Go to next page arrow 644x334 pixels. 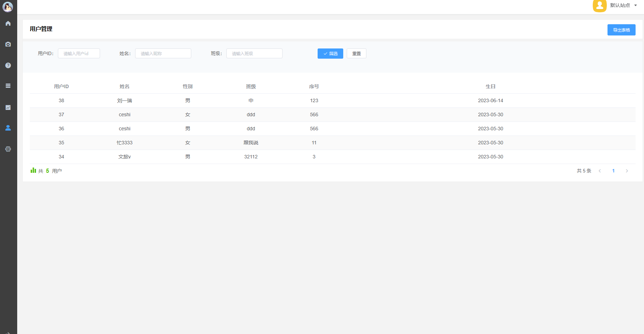coord(627,171)
